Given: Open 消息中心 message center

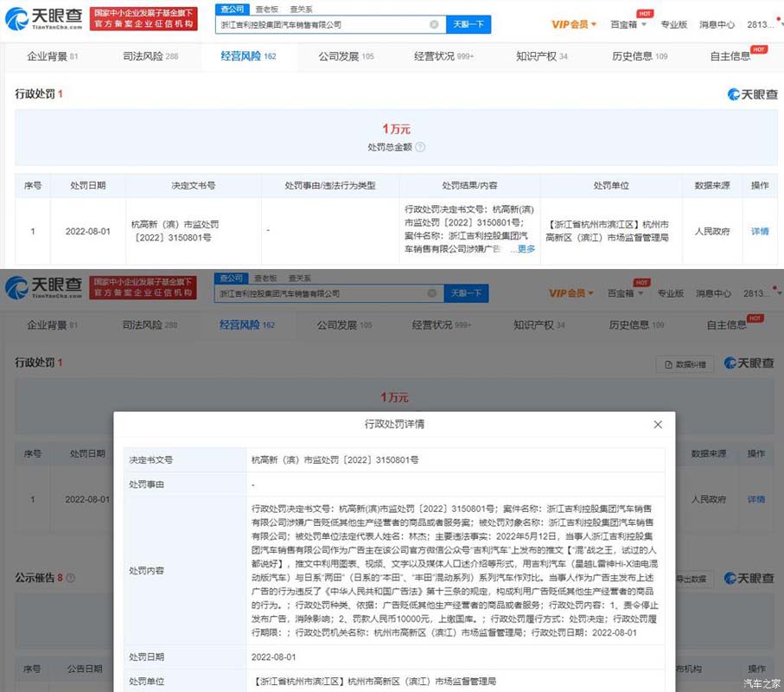Looking at the screenshot, I should (716, 25).
